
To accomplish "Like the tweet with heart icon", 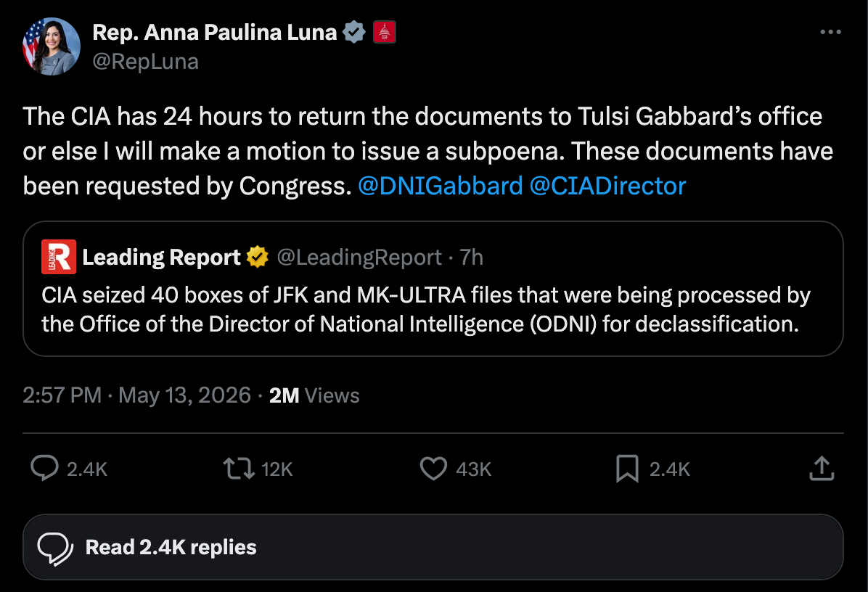I will tap(433, 469).
